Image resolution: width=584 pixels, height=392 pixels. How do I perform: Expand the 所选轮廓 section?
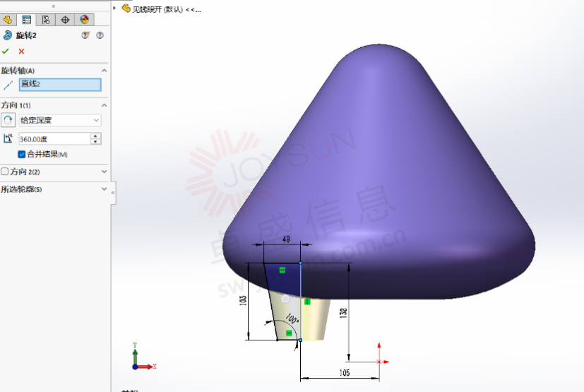tap(105, 189)
